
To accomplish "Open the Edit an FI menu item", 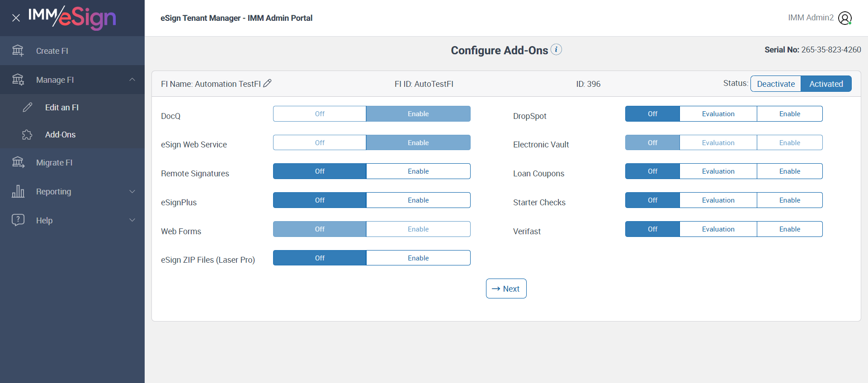I will coord(62,108).
